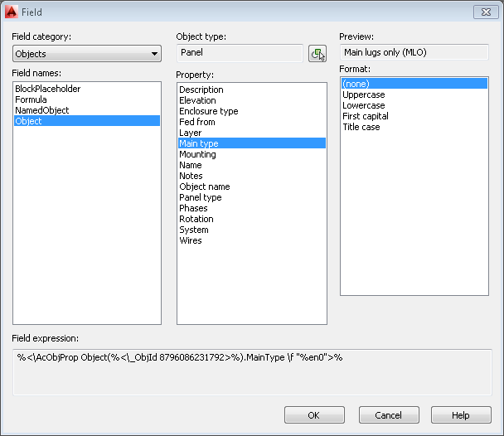504x436 pixels.
Task: Open Help for the Field dialog
Action: pyautogui.click(x=461, y=415)
